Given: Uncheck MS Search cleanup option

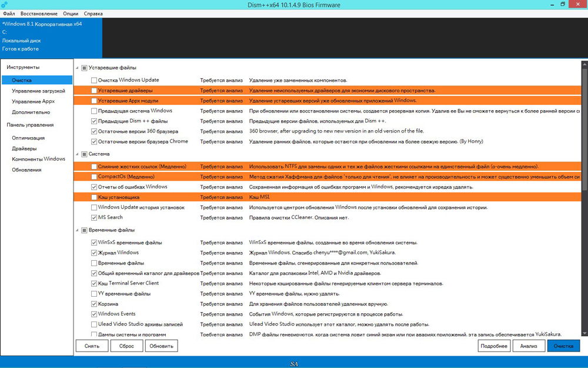Looking at the screenshot, I should (x=94, y=217).
